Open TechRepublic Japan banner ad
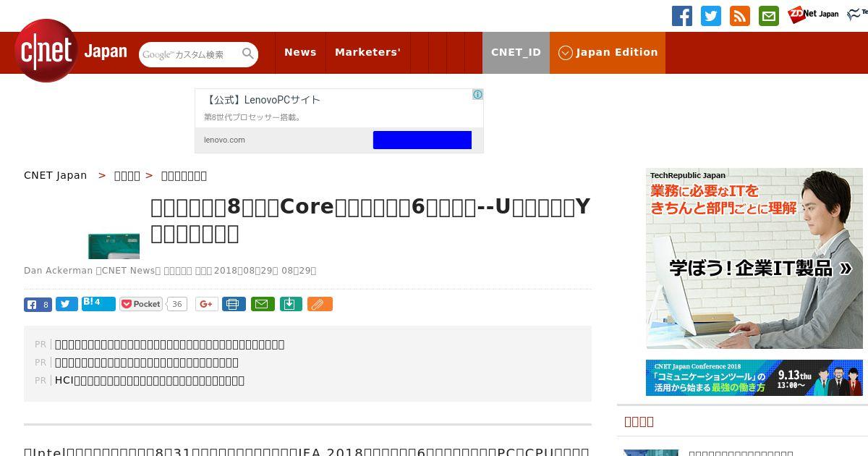Viewport: 868px width, 456px height. [x=754, y=258]
